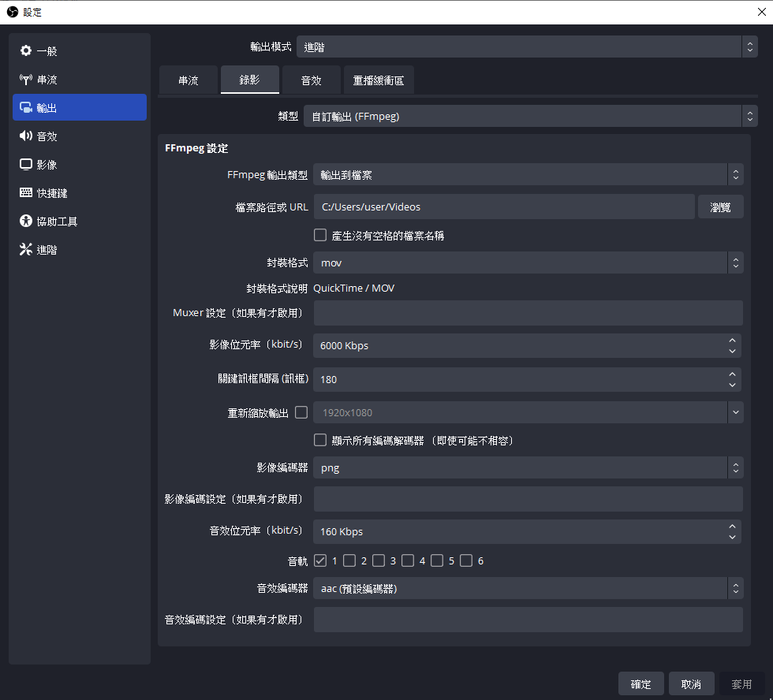Close the 設定 window
The image size is (773, 700).
(x=761, y=12)
